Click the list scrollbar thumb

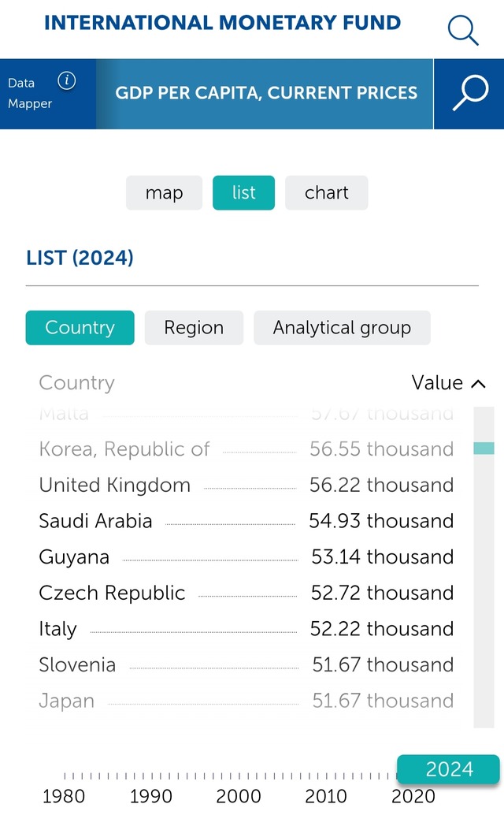[x=484, y=448]
